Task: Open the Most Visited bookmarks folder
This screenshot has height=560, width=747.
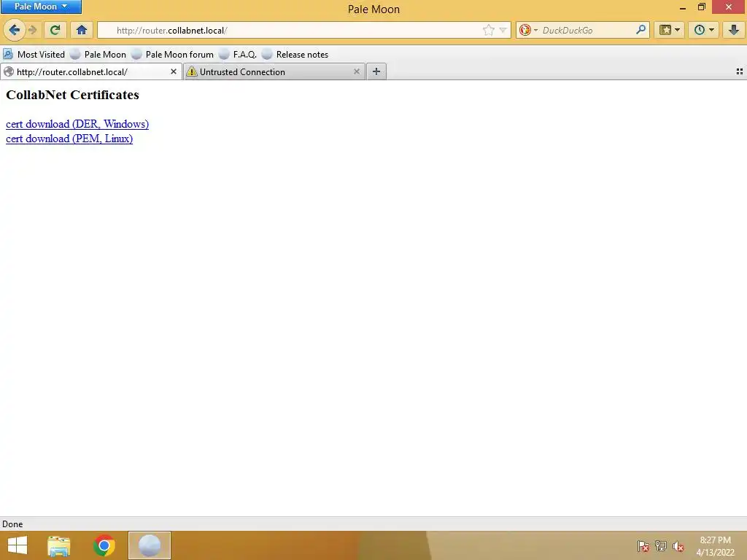Action: [34, 54]
